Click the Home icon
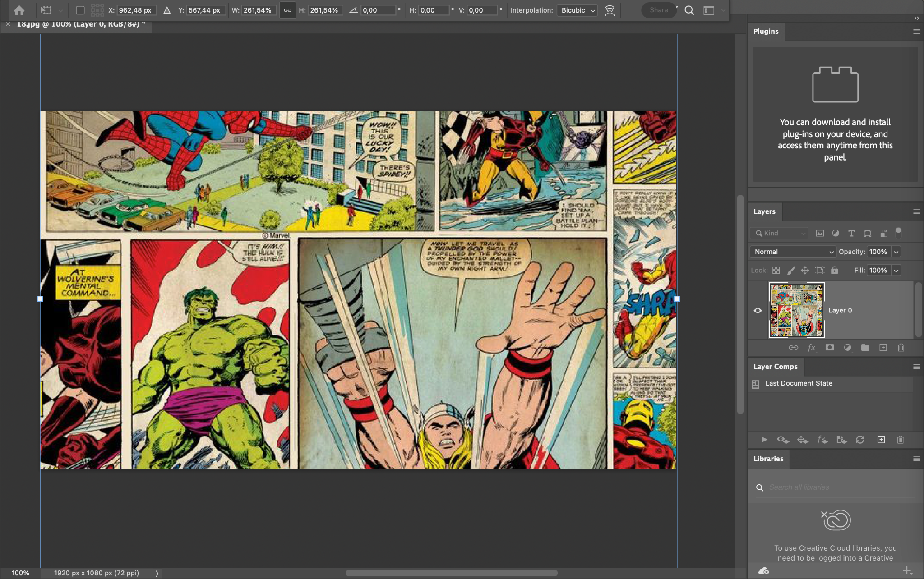The width and height of the screenshot is (924, 579). pos(19,10)
